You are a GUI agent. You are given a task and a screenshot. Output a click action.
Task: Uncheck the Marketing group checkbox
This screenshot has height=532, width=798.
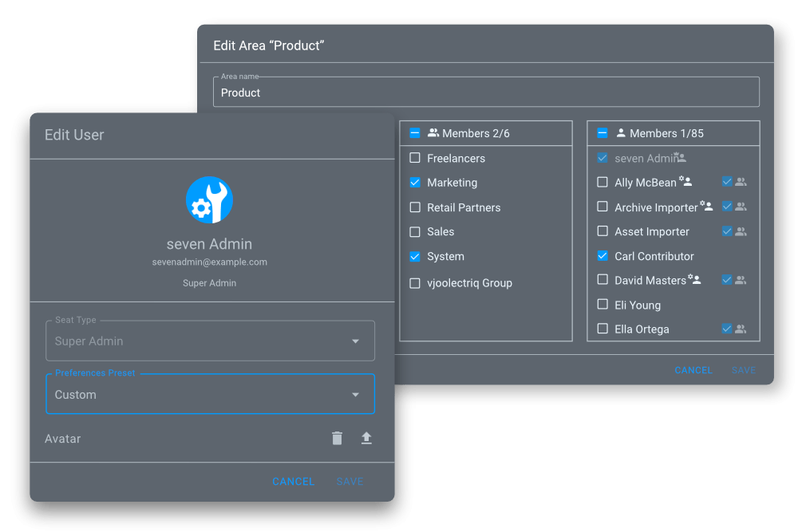415,183
